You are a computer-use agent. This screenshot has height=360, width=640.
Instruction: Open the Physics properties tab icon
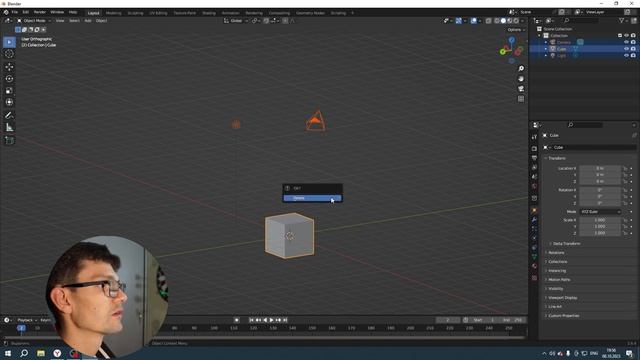pos(534,238)
